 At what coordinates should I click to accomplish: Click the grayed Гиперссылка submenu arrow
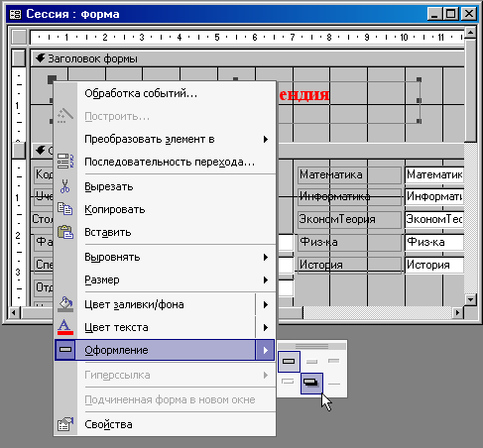[x=266, y=375]
